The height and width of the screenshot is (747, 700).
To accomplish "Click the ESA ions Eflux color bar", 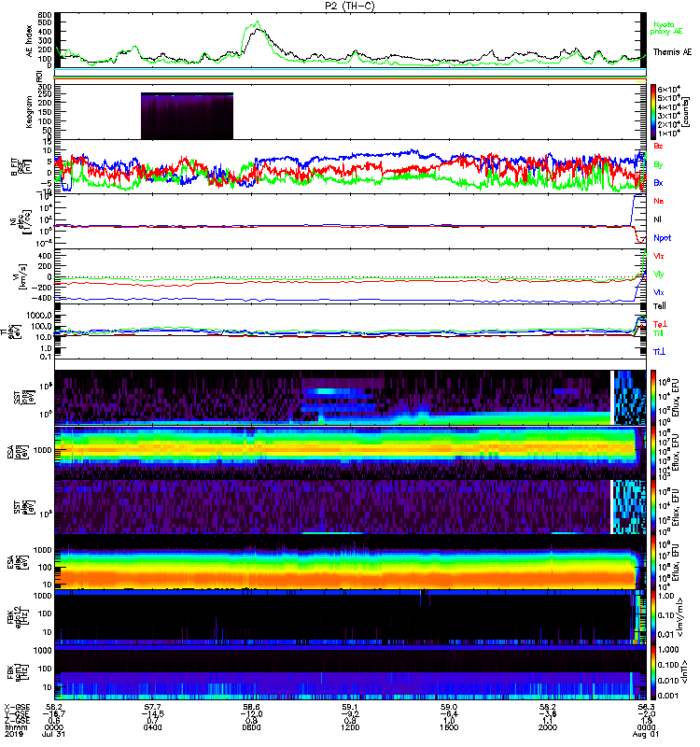I will click(x=653, y=452).
